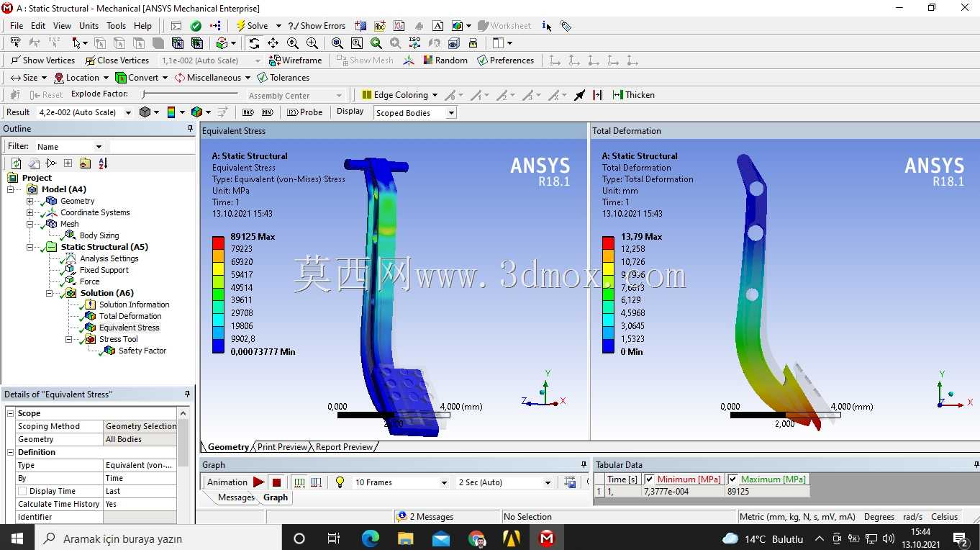Expand the Geometry tree node
Screen dimensions: 980x550
(x=30, y=201)
